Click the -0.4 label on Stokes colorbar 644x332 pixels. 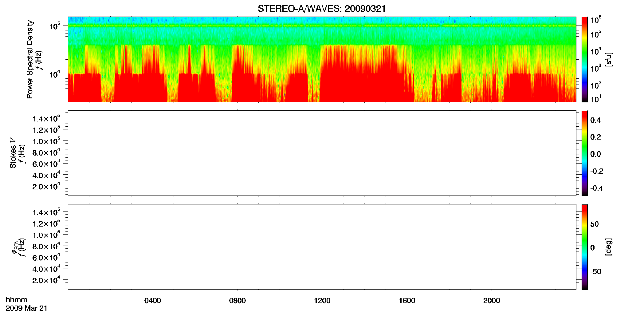(x=597, y=188)
